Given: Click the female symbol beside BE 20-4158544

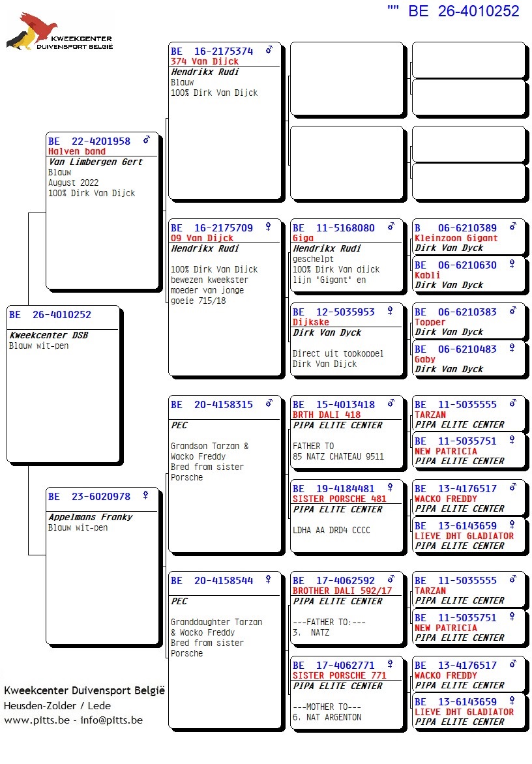Looking at the screenshot, I should coord(268,580).
